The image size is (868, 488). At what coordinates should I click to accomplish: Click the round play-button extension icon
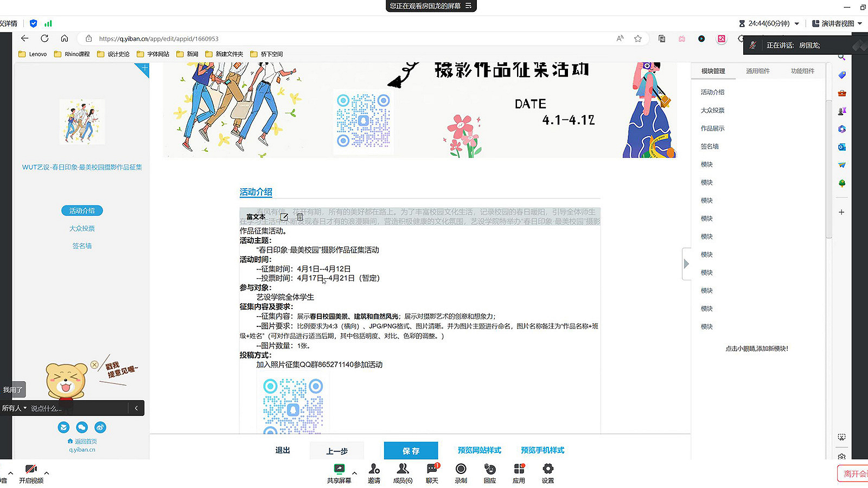coord(701,38)
